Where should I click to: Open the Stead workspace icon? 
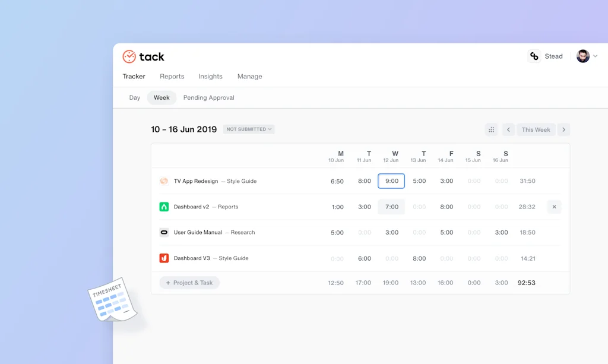[x=534, y=56]
